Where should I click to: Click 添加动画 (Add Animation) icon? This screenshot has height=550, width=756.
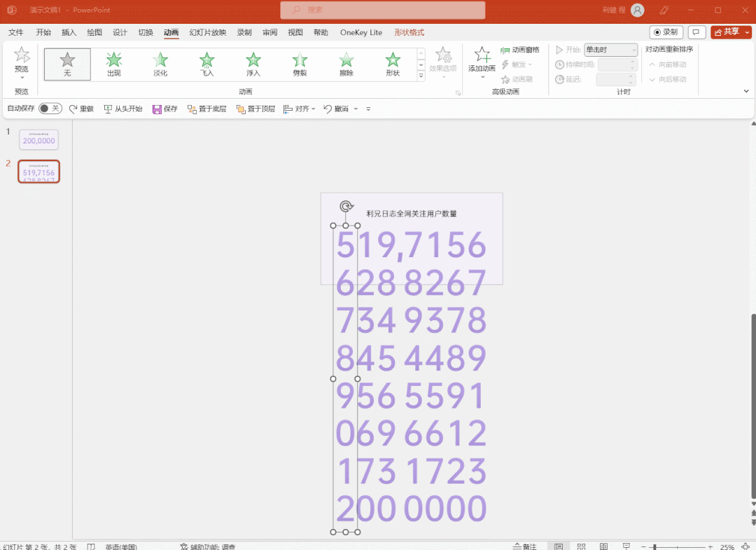click(482, 55)
